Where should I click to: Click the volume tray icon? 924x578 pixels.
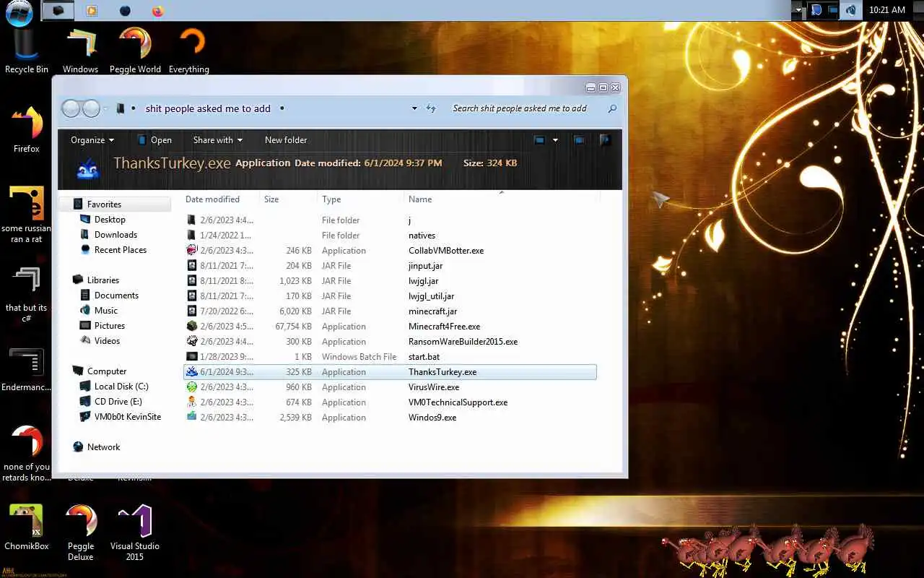(851, 10)
